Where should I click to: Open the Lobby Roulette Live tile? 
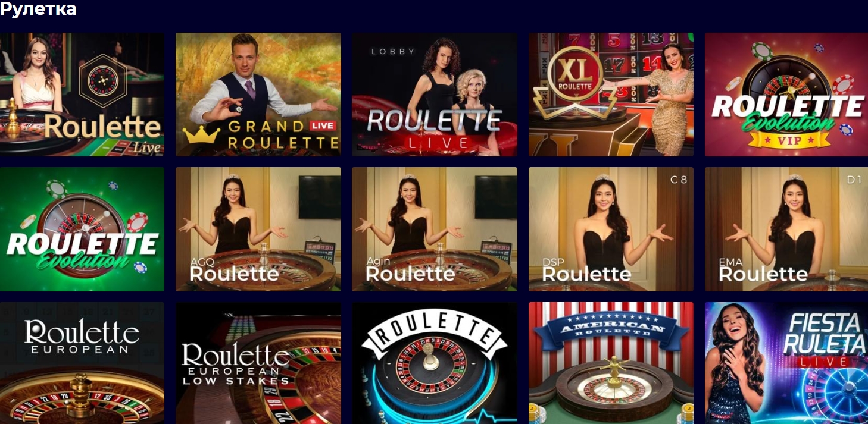click(x=435, y=95)
